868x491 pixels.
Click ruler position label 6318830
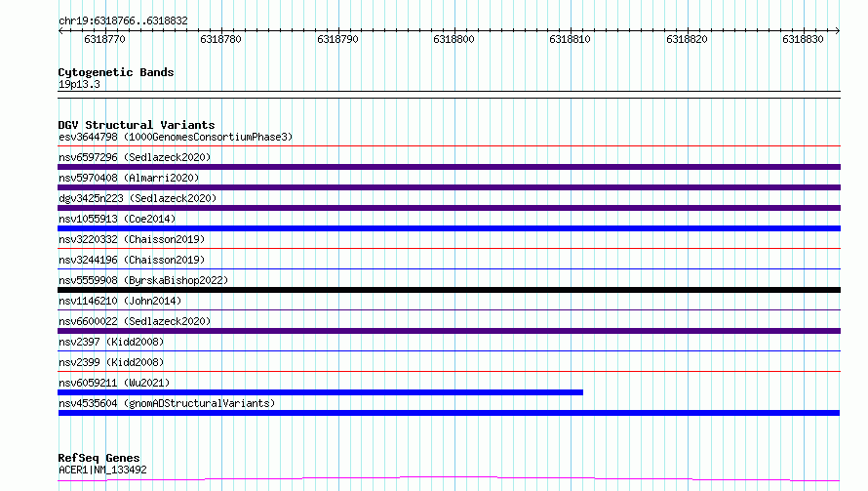coord(804,39)
